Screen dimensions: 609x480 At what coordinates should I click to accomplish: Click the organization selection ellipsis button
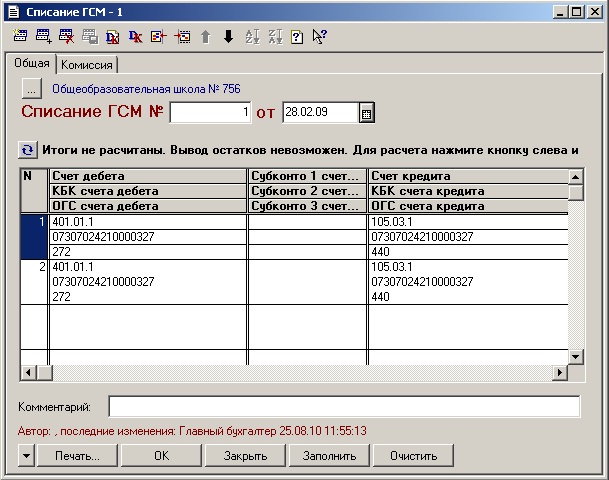(31, 89)
